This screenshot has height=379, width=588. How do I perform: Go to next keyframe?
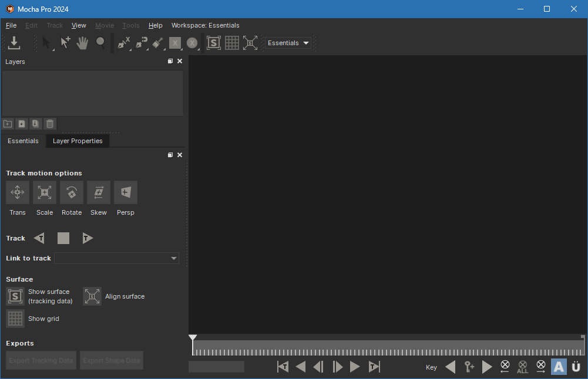click(x=487, y=367)
